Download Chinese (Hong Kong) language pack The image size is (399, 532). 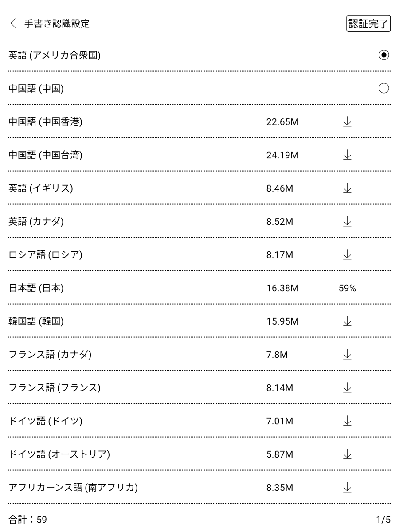[x=347, y=122]
